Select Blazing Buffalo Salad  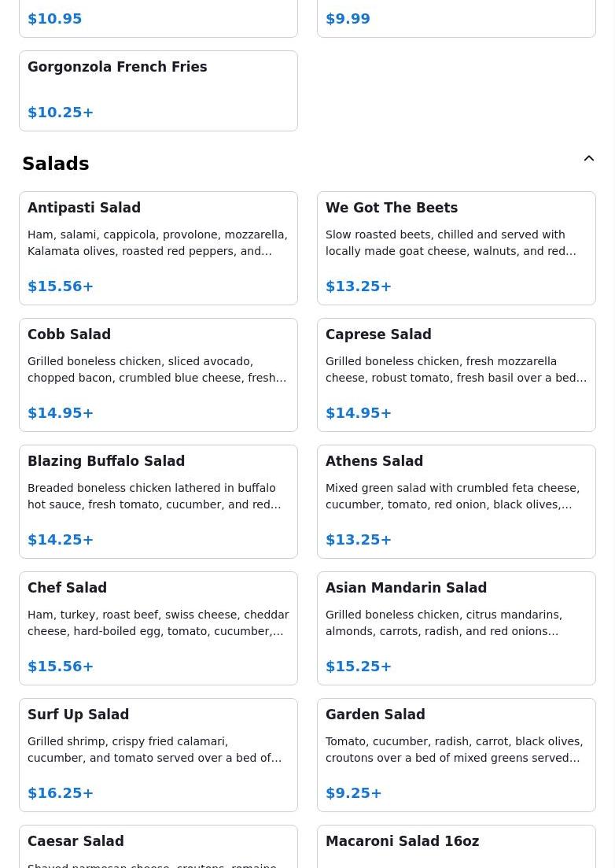(158, 501)
